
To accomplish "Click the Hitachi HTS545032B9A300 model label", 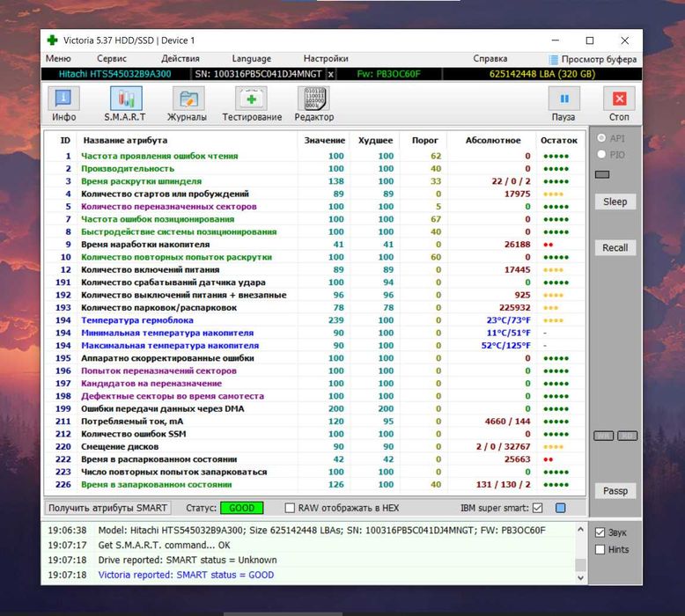I will [114, 74].
